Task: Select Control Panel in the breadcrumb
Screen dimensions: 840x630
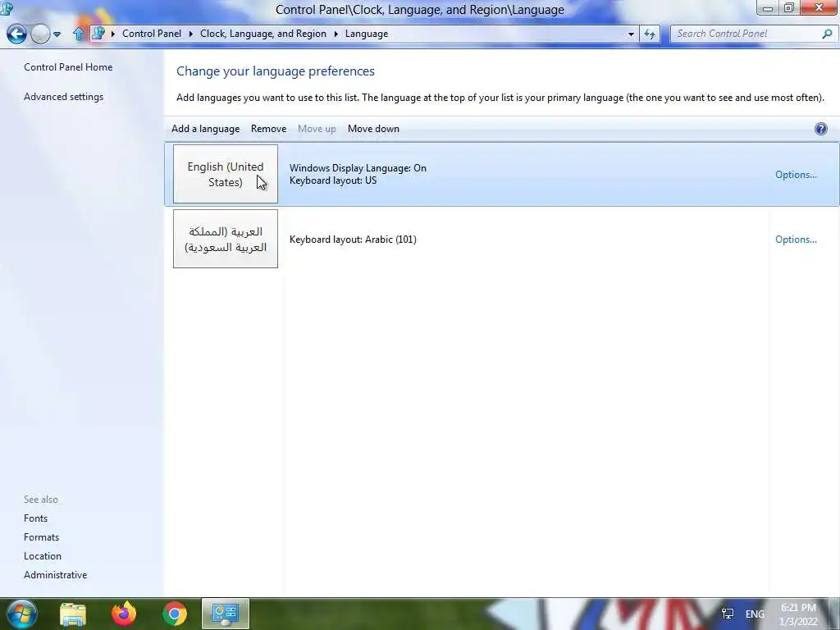Action: (x=152, y=34)
